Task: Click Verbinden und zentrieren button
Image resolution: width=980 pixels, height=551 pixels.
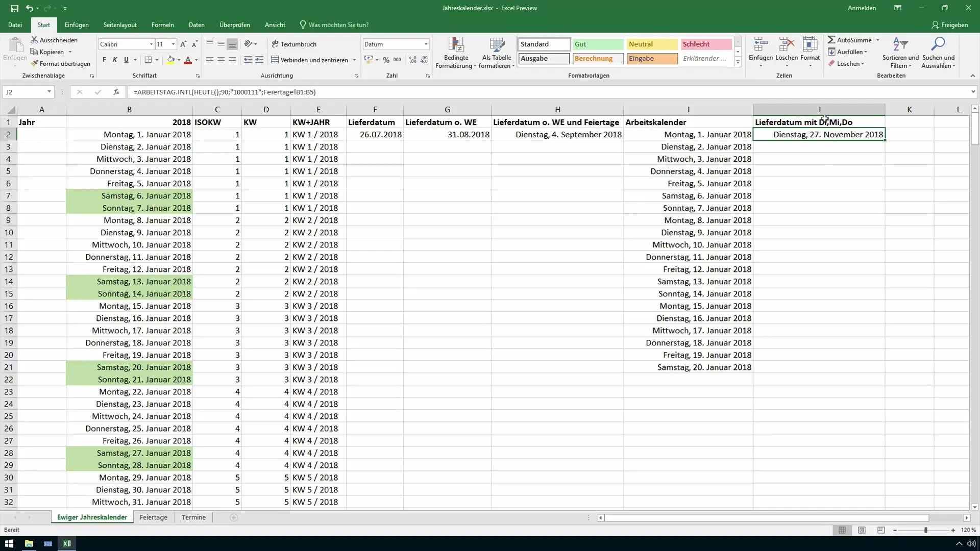Action: 310,60
